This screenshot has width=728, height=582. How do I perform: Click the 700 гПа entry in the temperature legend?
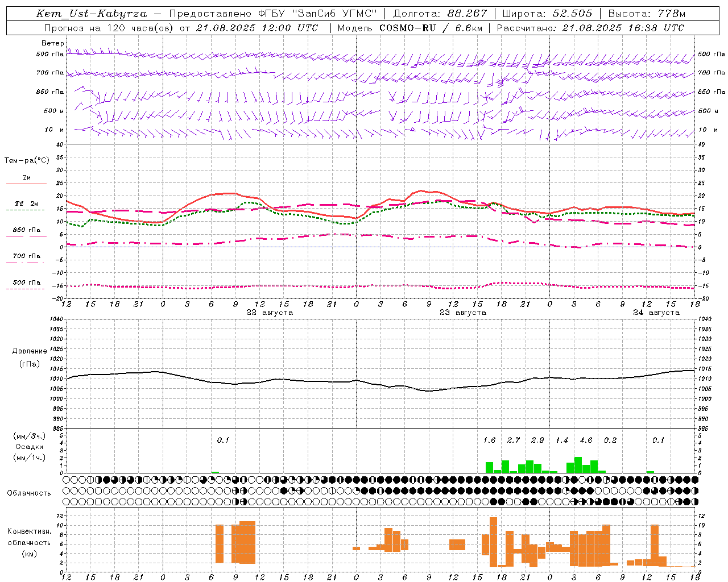(x=27, y=256)
